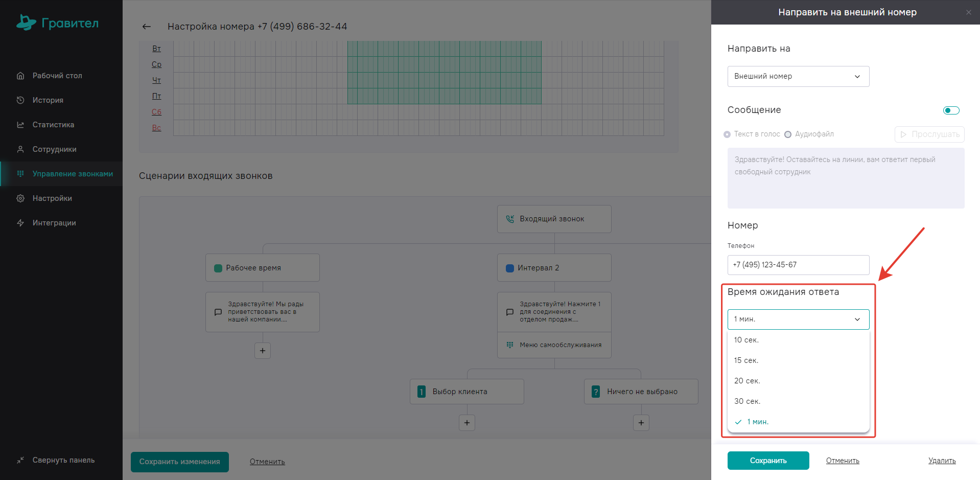The height and width of the screenshot is (480, 980).
Task: Select the Аудиофайл radio button
Action: pos(788,134)
